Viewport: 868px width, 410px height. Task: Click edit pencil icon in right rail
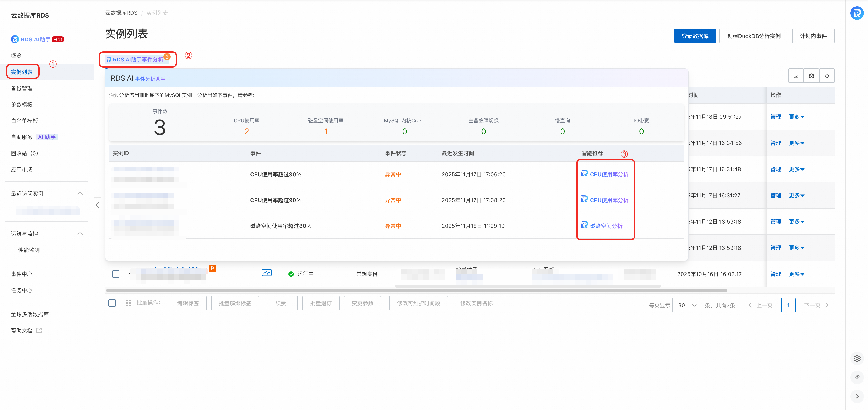(x=857, y=377)
